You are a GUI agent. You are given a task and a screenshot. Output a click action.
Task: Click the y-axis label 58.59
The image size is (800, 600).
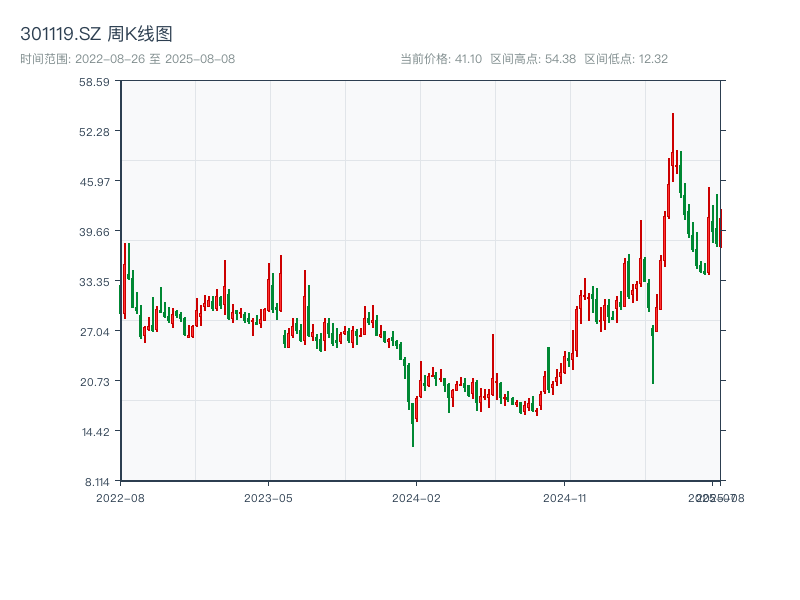(94, 82)
